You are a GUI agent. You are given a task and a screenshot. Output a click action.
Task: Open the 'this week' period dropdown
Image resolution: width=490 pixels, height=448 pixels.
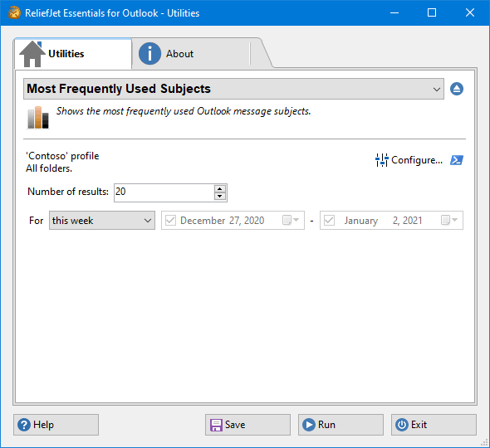(x=102, y=221)
